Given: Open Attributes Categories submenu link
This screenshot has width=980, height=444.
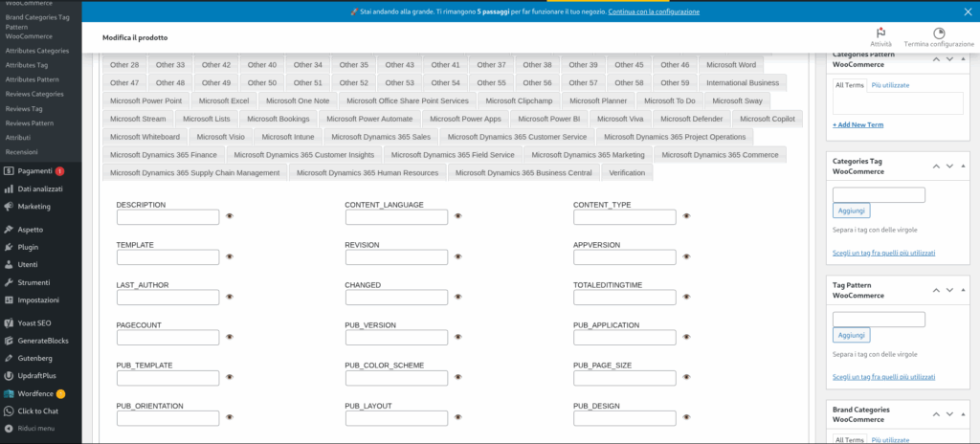Looking at the screenshot, I should point(37,51).
